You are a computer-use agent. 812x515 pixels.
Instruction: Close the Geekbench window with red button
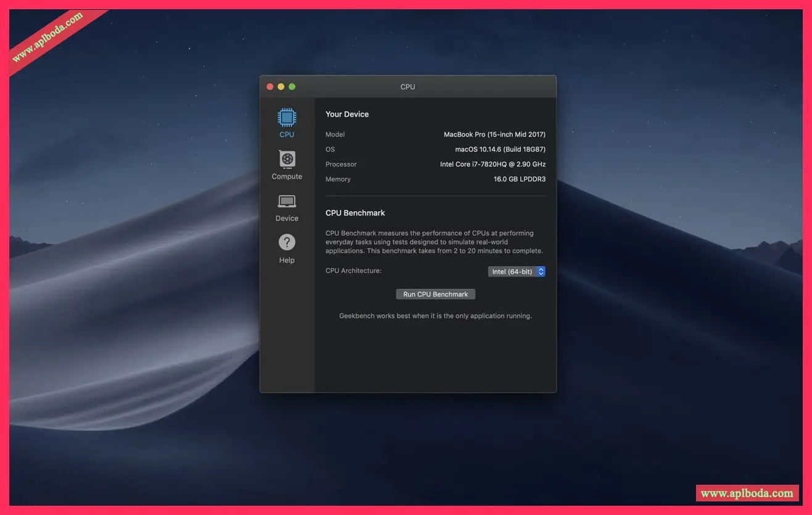[270, 86]
